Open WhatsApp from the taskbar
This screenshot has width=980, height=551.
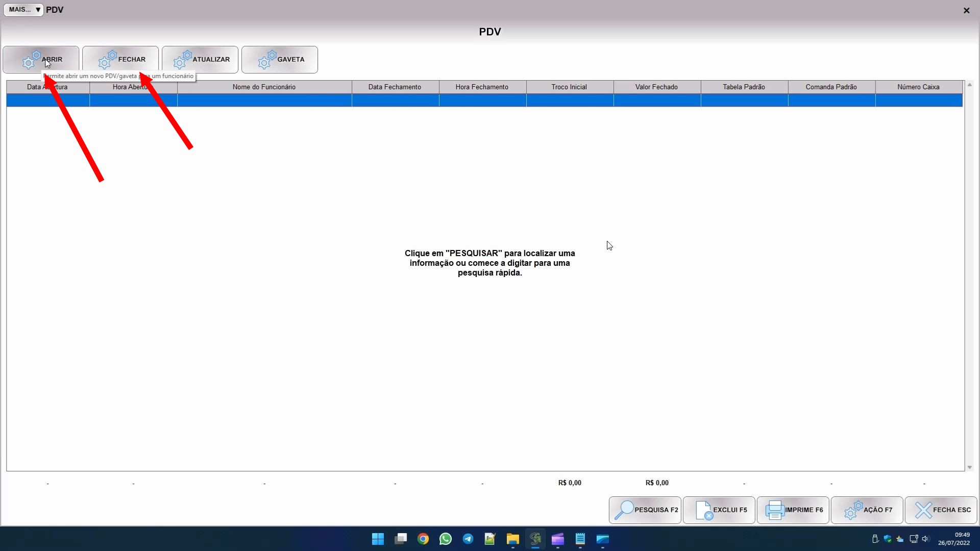click(x=446, y=539)
